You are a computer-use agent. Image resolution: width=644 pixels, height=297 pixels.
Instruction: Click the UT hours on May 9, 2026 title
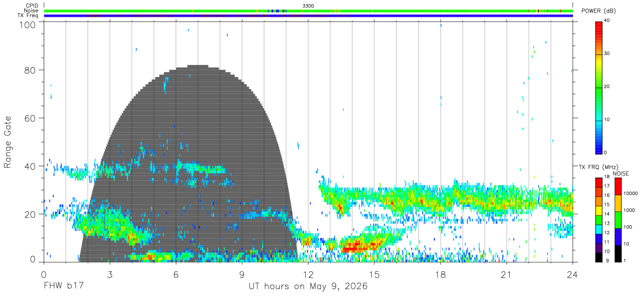click(x=308, y=287)
